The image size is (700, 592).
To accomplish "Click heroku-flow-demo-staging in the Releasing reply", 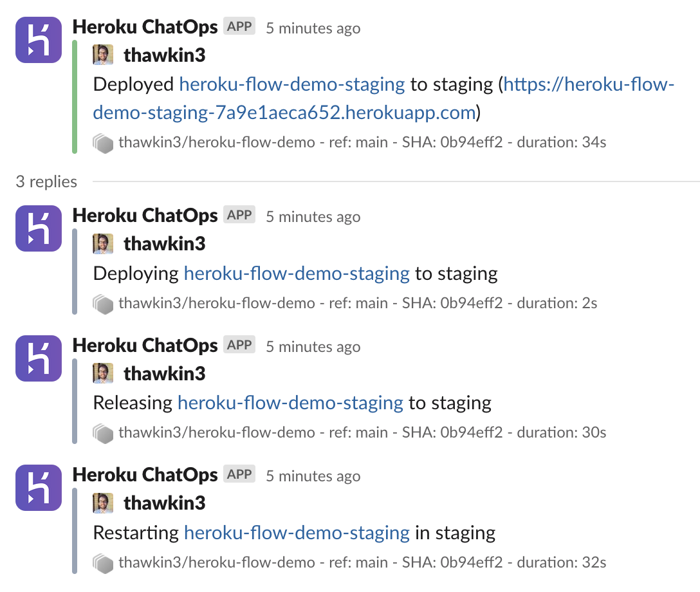I will coord(289,403).
